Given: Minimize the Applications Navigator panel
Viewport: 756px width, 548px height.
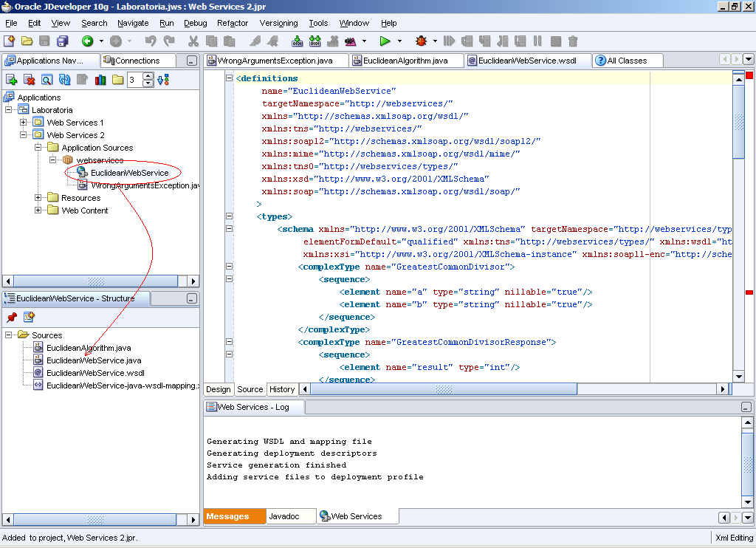Looking at the screenshot, I should pos(191,61).
